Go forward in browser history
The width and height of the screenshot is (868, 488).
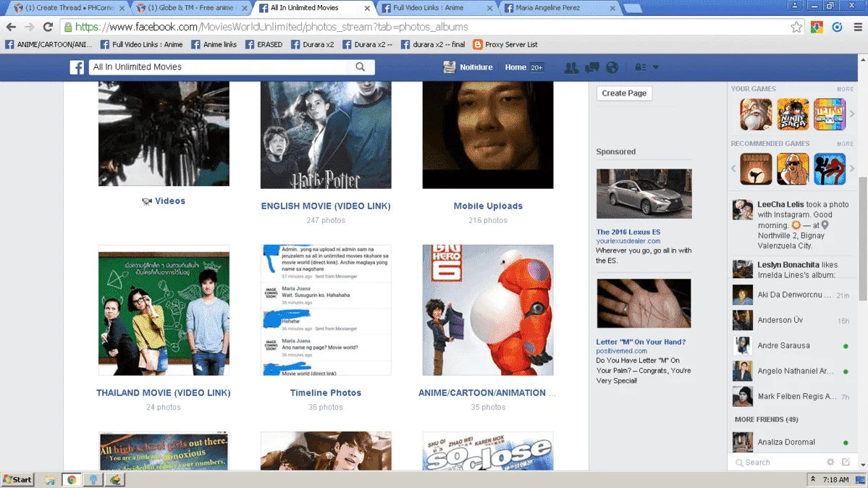click(x=30, y=27)
